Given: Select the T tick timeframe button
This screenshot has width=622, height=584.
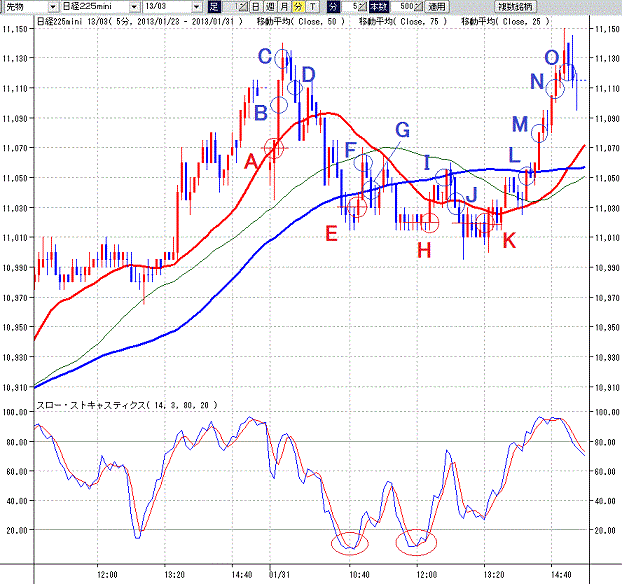Looking at the screenshot, I should [313, 6].
